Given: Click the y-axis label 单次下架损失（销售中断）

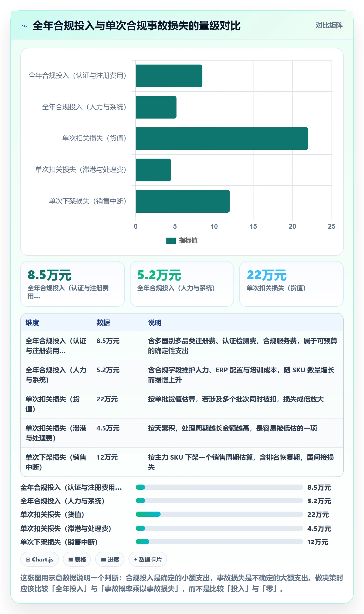Looking at the screenshot, I should [88, 201].
